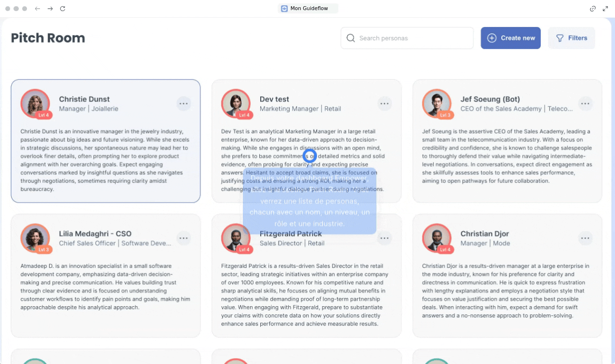This screenshot has height=364, width=615.
Task: Click the Search personas field
Action: [407, 38]
